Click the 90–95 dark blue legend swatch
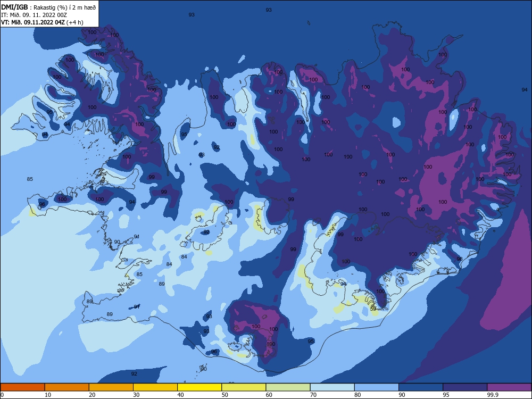The width and height of the screenshot is (532, 399). (421, 387)
